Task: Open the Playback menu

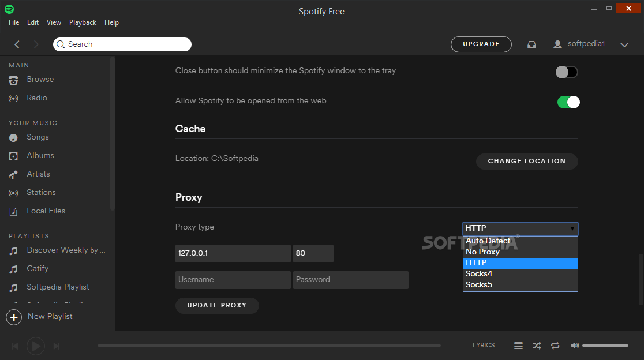Action: click(x=83, y=22)
